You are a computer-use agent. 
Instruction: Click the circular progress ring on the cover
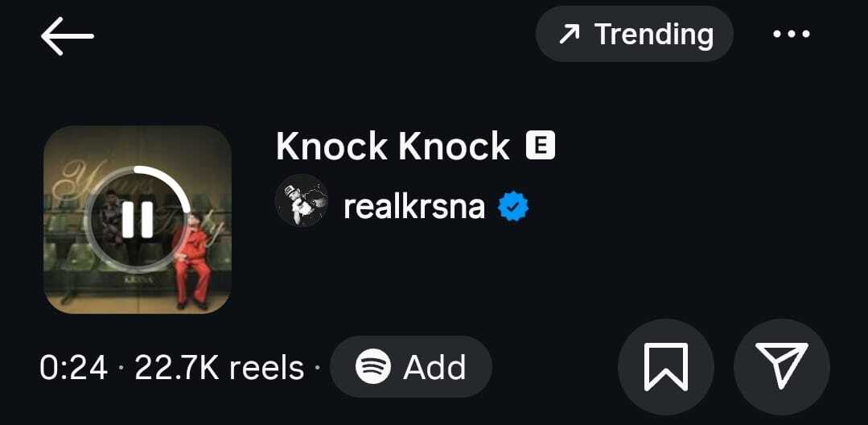coord(138,220)
